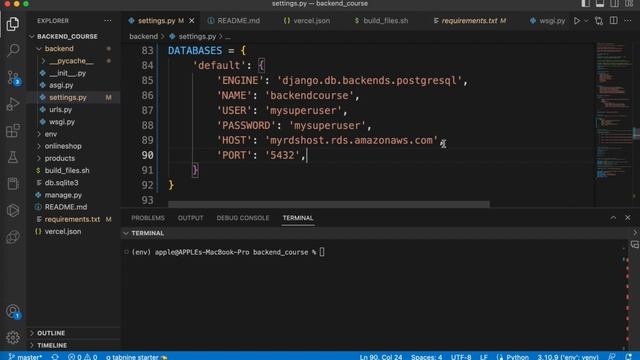Open editor More Actions ellipsis
This screenshot has width=640, height=360.
(628, 20)
